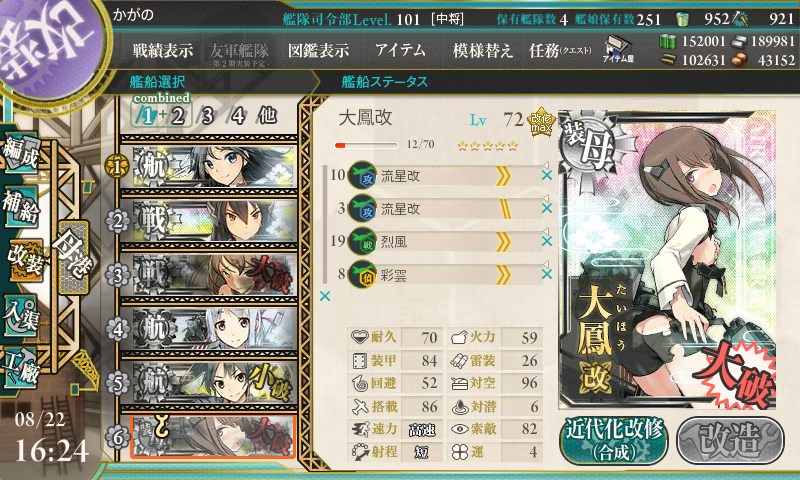The width and height of the screenshot is (800, 480).
Task: Open the 補給 resupply sidebar icon
Action: pyautogui.click(x=20, y=207)
